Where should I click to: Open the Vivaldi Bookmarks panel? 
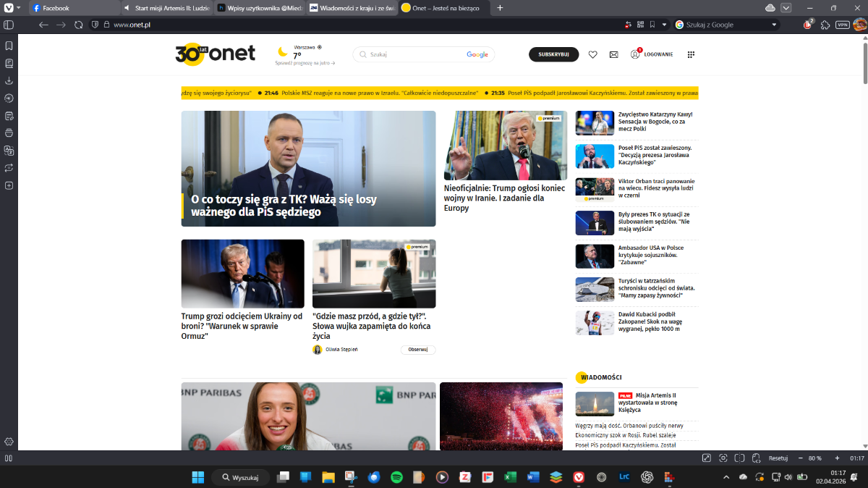(9, 46)
